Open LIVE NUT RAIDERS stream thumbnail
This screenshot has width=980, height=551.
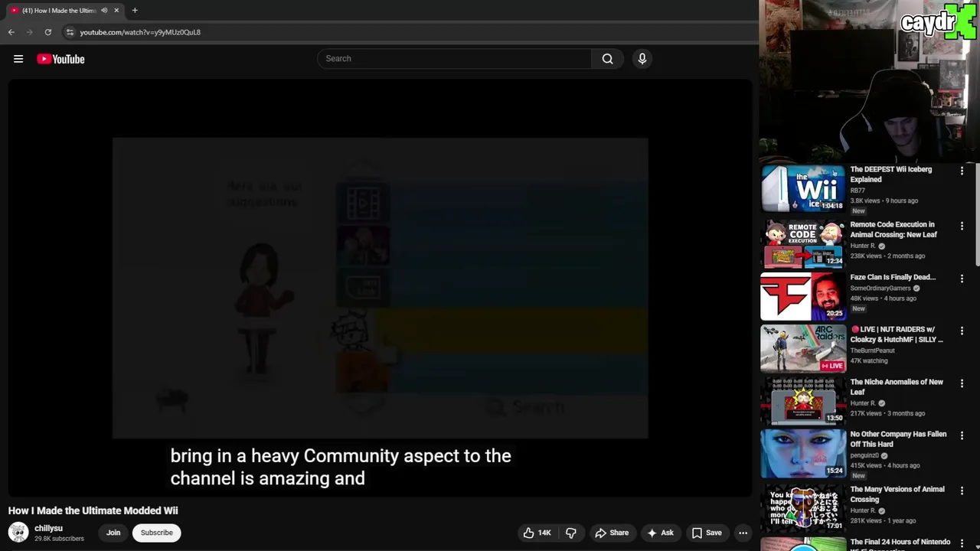tap(803, 349)
